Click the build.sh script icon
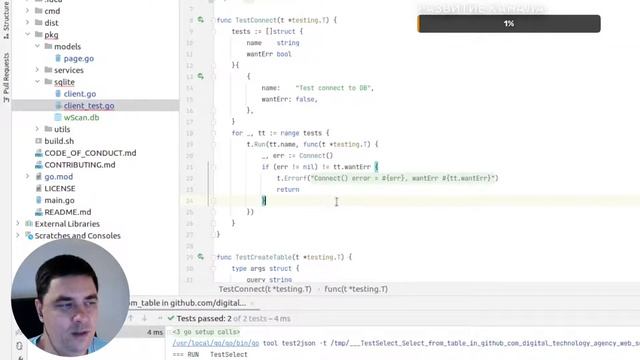This screenshot has width=640, height=360. (x=39, y=141)
